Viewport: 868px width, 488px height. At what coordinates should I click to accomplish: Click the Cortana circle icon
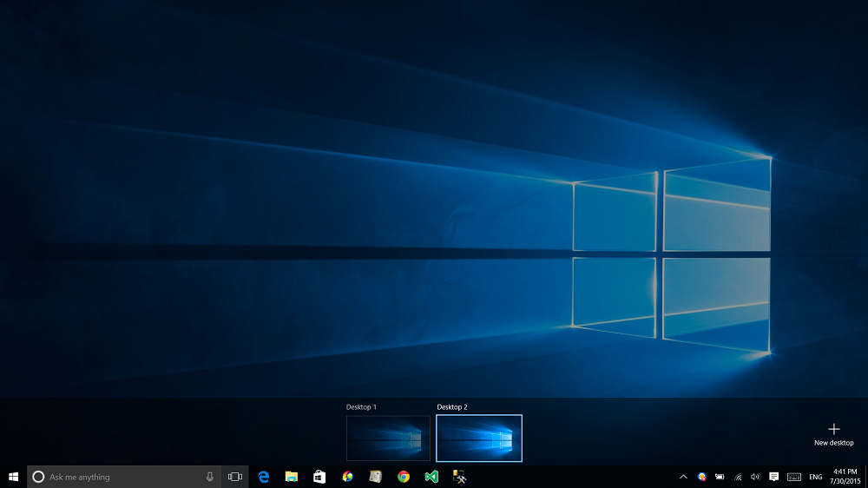click(38, 477)
